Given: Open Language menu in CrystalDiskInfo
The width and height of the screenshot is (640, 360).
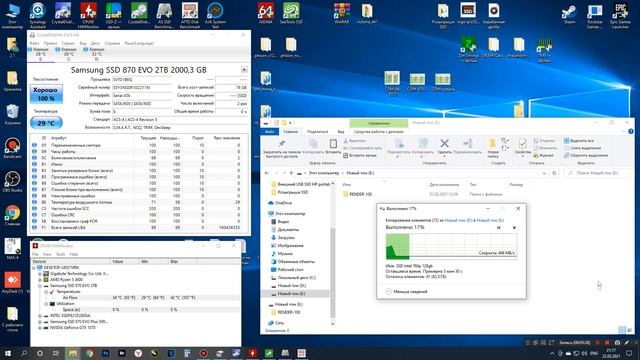Looking at the screenshot, I should [x=139, y=43].
